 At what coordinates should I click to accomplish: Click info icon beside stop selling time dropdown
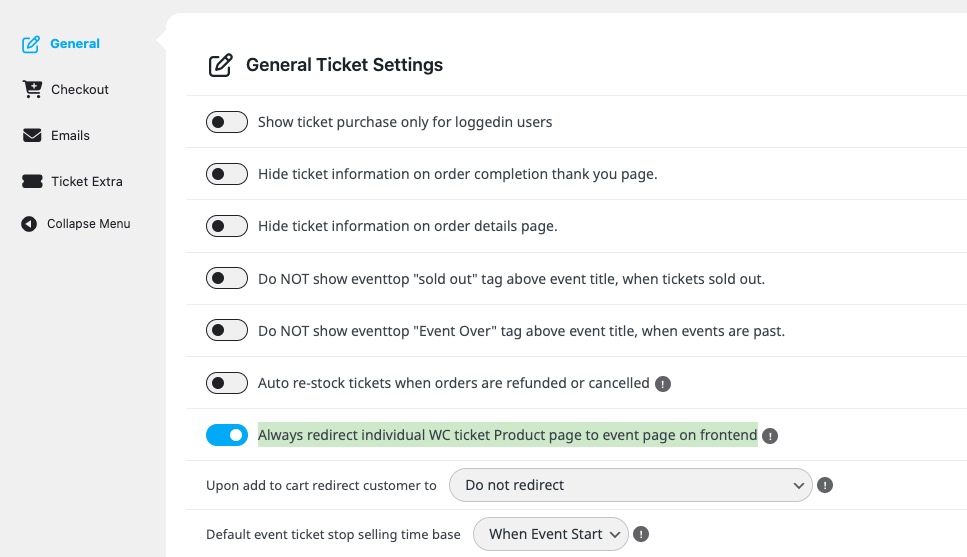641,534
